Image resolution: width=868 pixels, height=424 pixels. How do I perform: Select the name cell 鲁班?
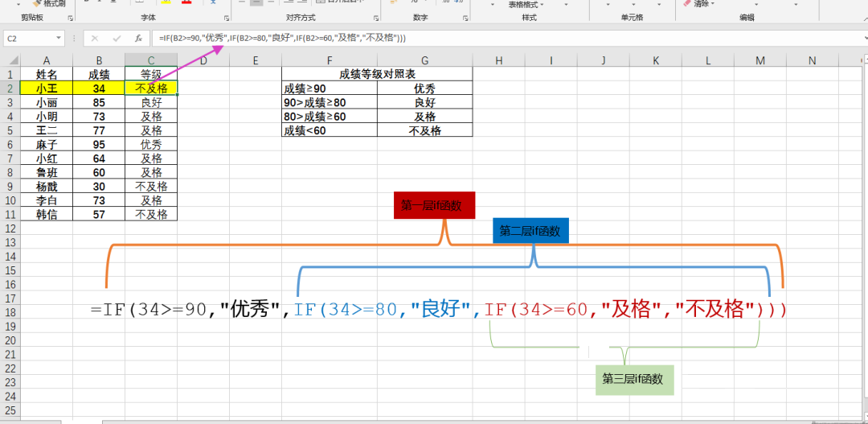pyautogui.click(x=47, y=172)
